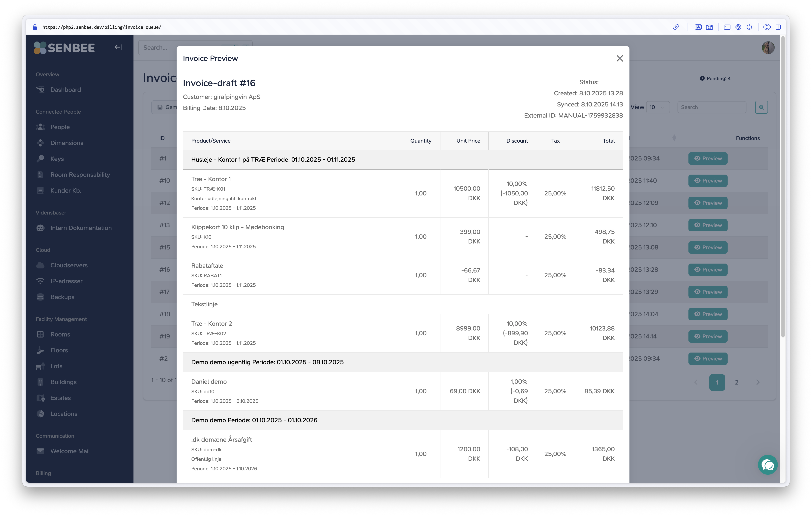The width and height of the screenshot is (812, 516).
Task: Open Dashboard from the sidebar
Action: 65,90
